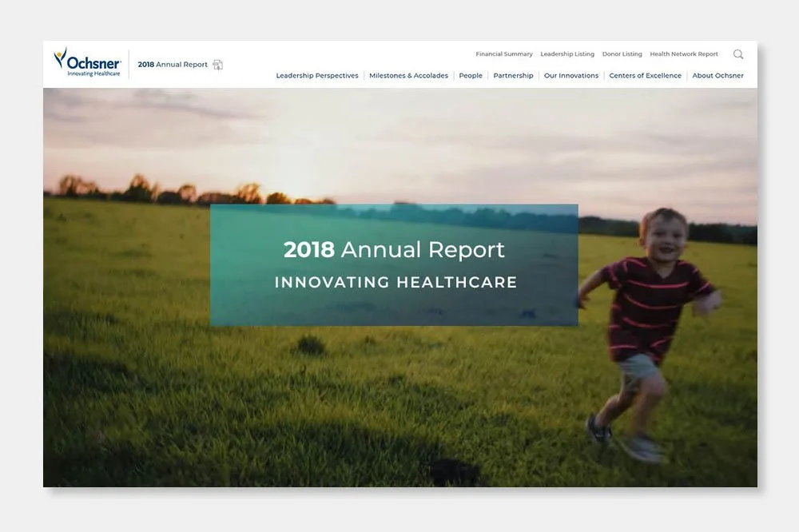Select the People section
This screenshot has width=799, height=532.
click(471, 75)
